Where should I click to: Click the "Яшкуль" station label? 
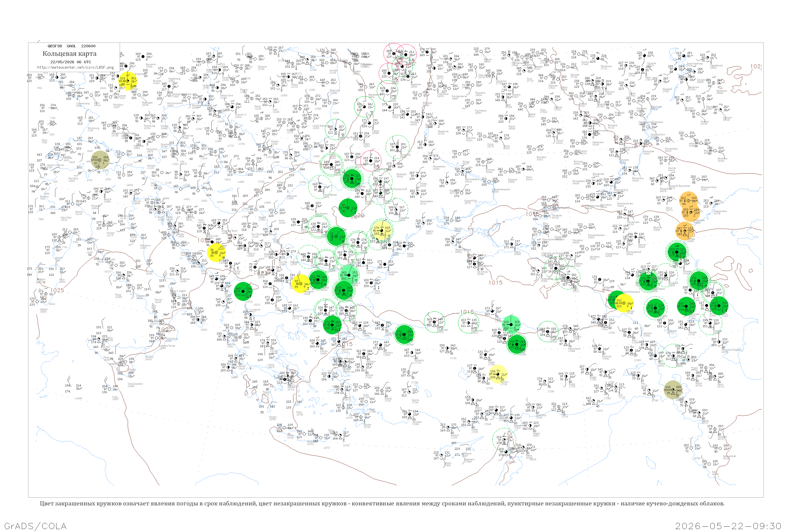pos(658,228)
